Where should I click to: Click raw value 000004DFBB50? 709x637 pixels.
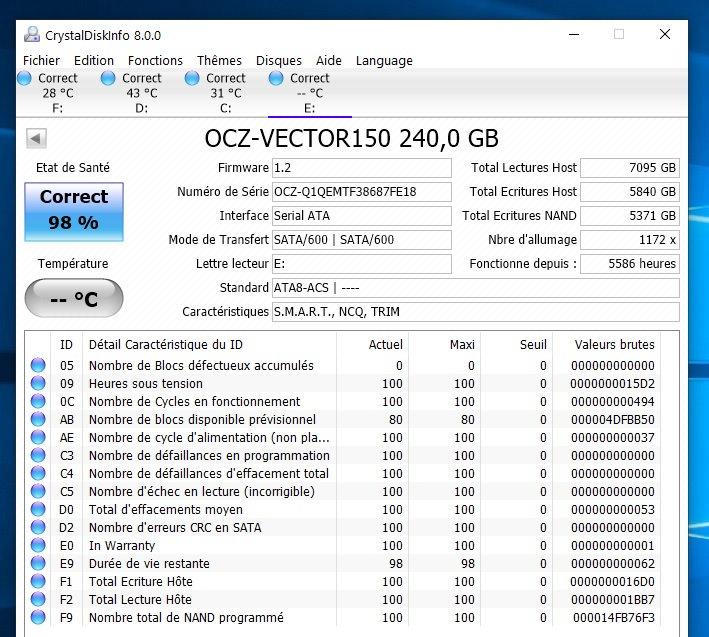(x=613, y=420)
